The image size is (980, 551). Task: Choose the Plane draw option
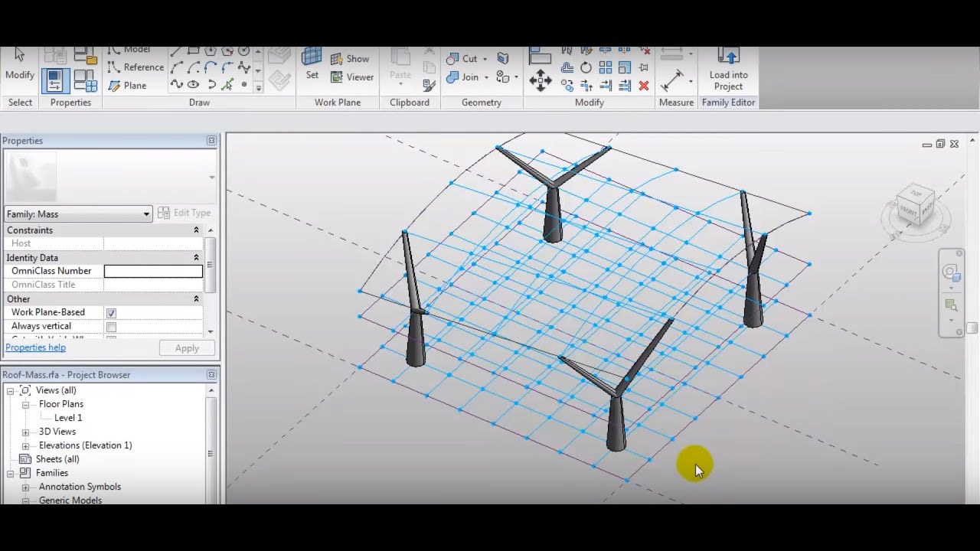coord(127,86)
